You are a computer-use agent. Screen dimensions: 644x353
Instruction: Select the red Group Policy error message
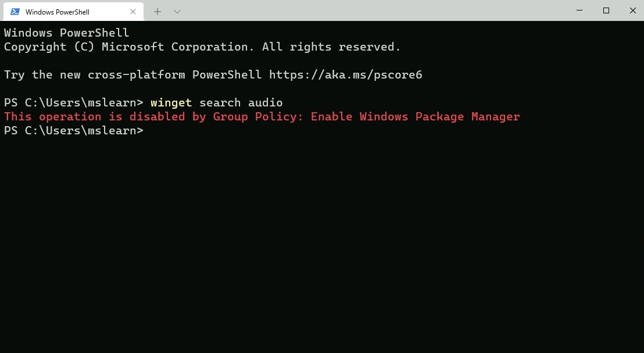tap(261, 116)
